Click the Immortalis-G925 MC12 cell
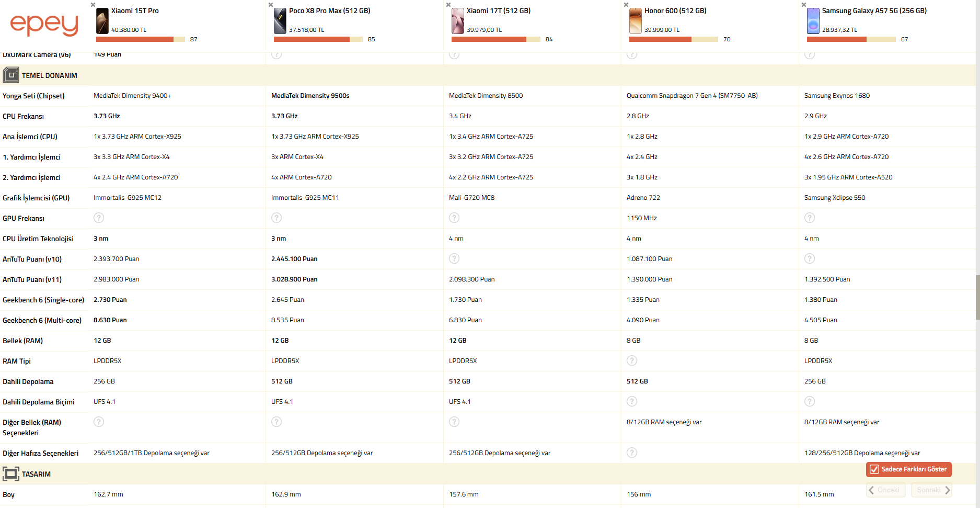The height and width of the screenshot is (508, 980). [x=128, y=197]
